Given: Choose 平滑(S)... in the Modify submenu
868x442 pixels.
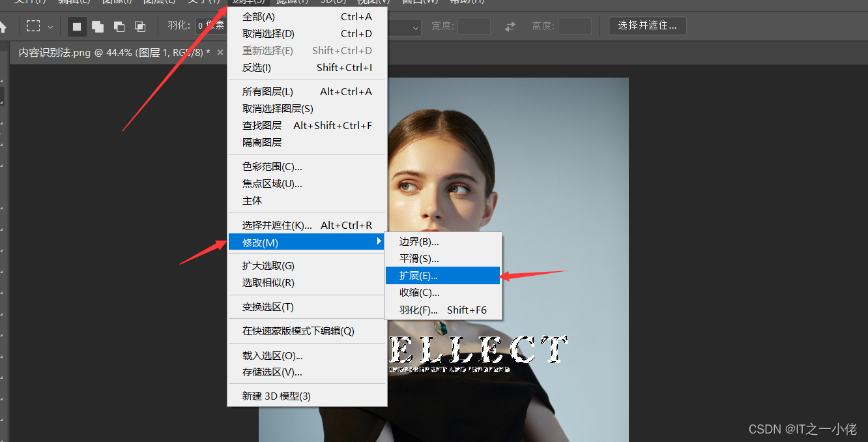Looking at the screenshot, I should pyautogui.click(x=443, y=259).
